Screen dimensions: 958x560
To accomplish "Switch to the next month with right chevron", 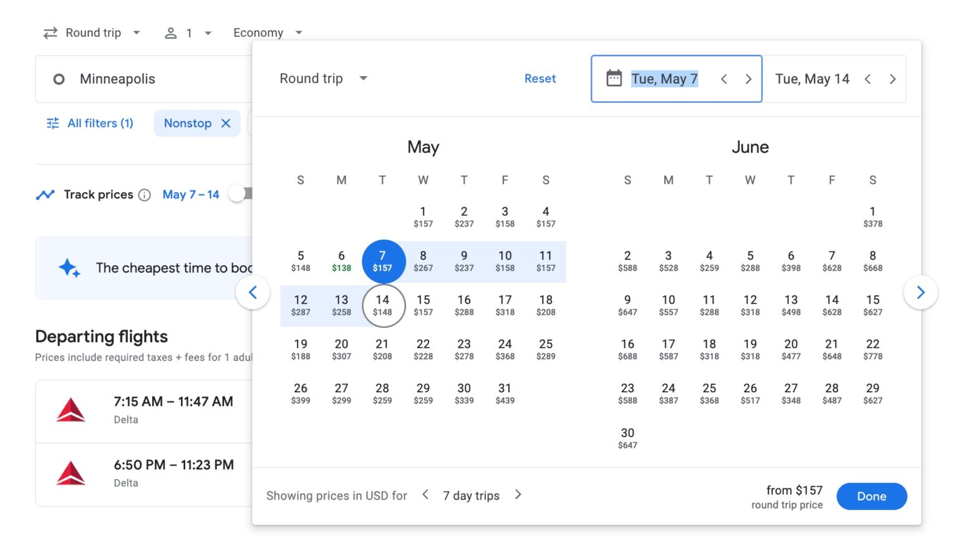I will point(921,292).
